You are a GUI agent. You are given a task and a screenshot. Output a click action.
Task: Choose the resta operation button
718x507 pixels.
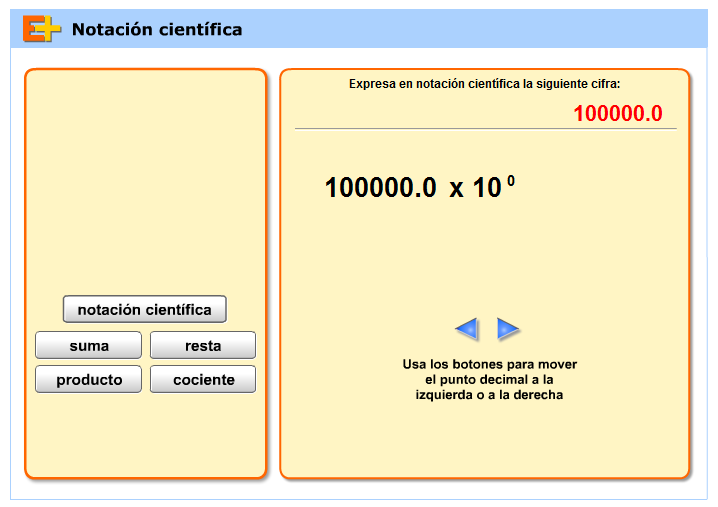point(203,345)
